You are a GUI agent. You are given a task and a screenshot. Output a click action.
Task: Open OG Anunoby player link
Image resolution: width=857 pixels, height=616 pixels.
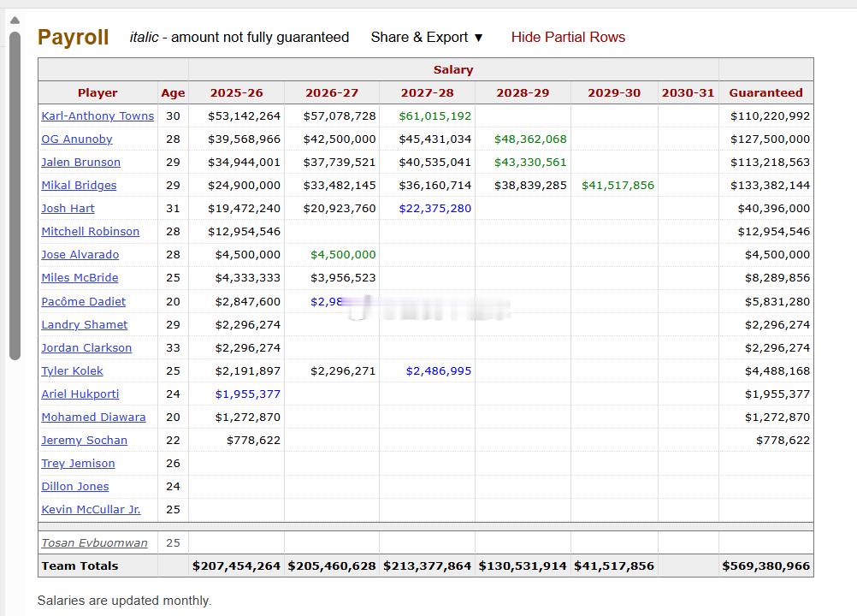[x=77, y=139]
